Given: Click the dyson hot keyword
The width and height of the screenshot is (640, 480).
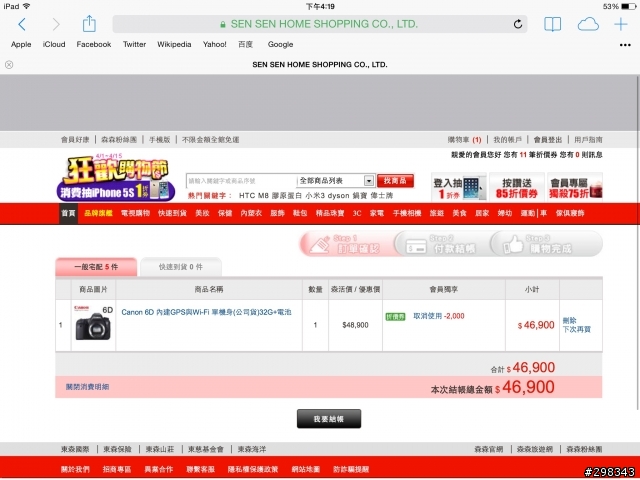Looking at the screenshot, I should (x=338, y=196).
